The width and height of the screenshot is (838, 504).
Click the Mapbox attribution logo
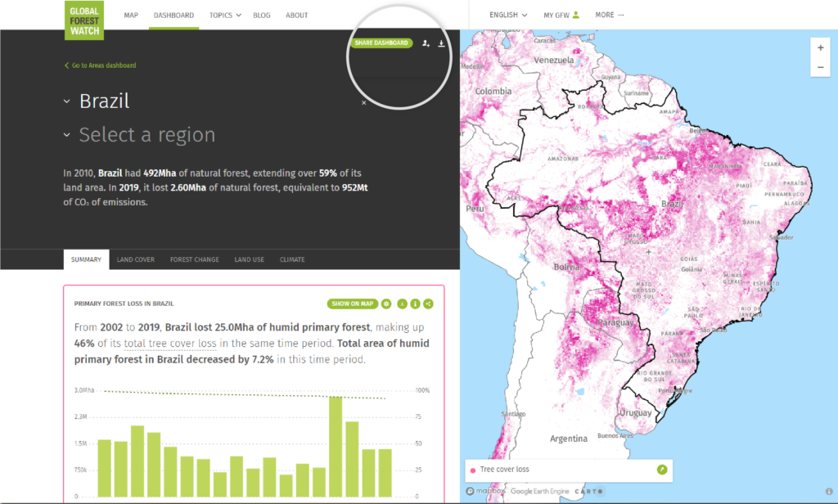click(485, 491)
